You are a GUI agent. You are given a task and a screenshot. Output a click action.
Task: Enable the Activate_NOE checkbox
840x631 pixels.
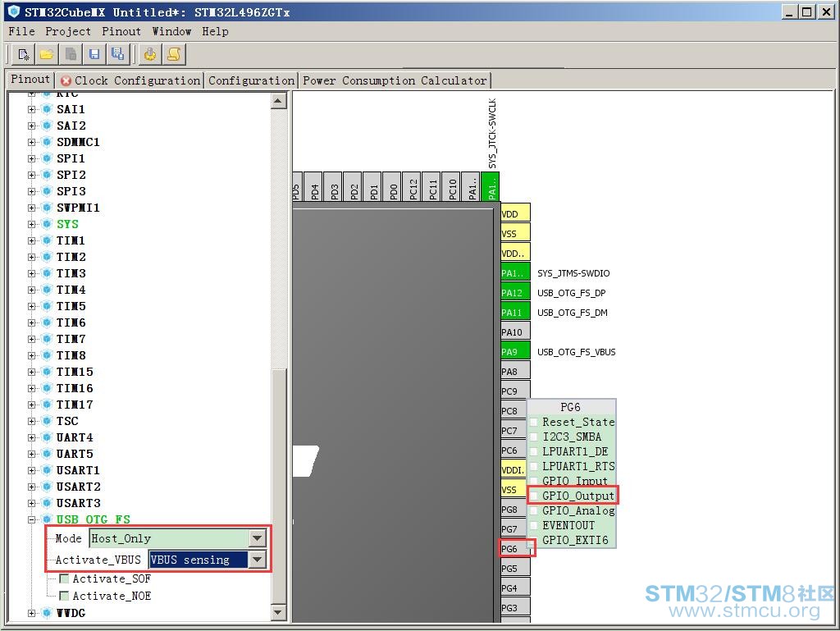click(x=64, y=596)
